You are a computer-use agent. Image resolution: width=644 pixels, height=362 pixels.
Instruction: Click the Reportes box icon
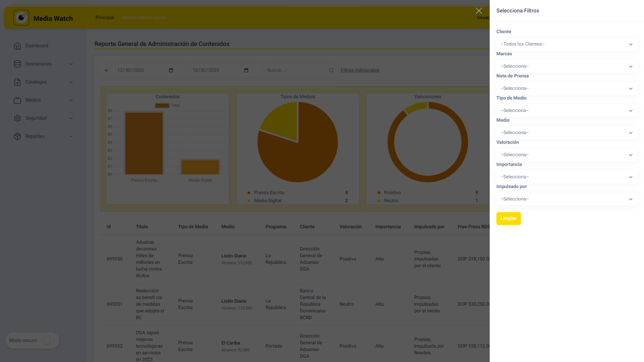[17, 137]
